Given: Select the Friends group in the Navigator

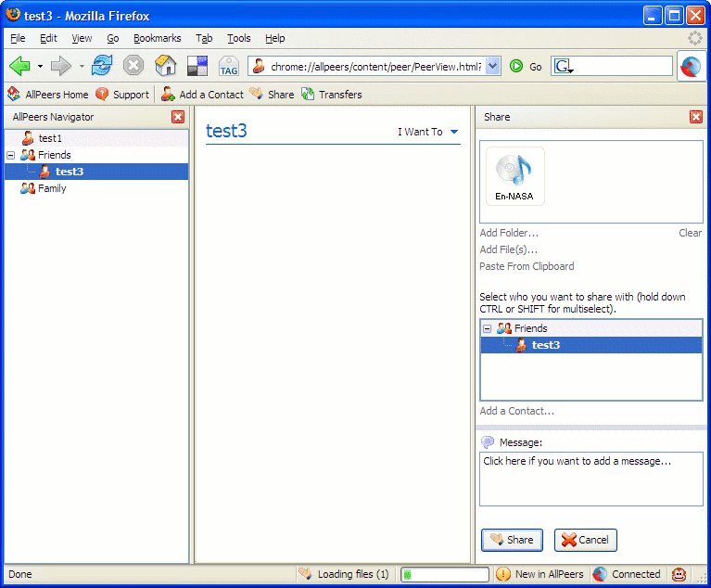Looking at the screenshot, I should (x=96, y=155).
